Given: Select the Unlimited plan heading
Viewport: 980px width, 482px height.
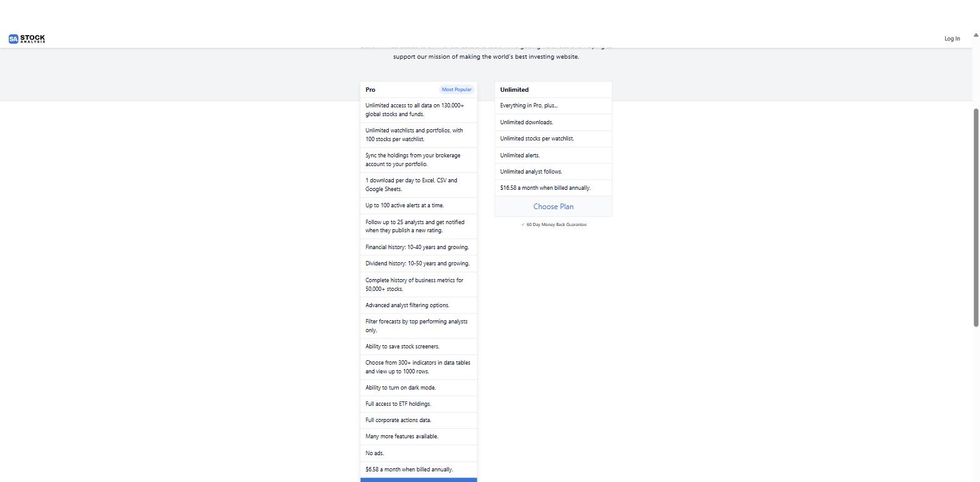Looking at the screenshot, I should coord(514,90).
